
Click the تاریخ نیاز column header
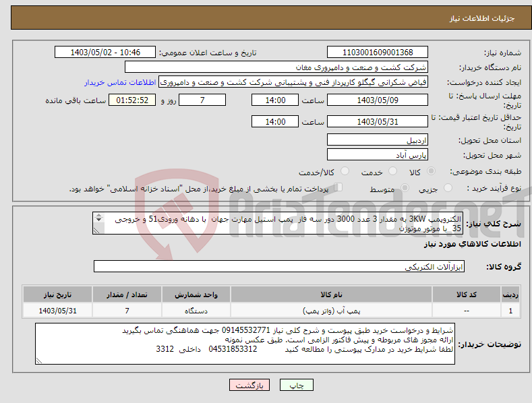(58, 294)
